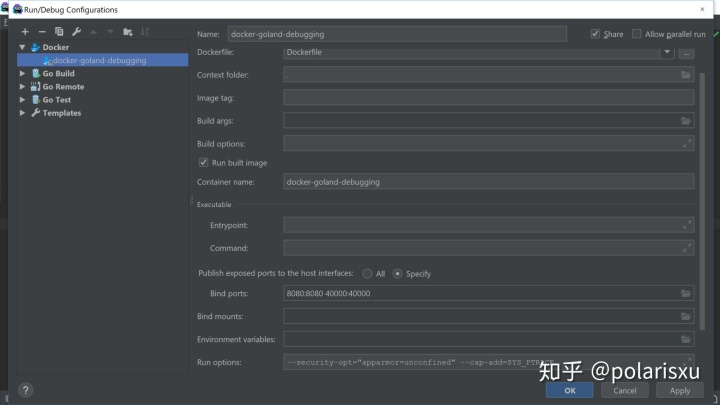Click the Apply button
The height and width of the screenshot is (405, 720).
coord(680,390)
